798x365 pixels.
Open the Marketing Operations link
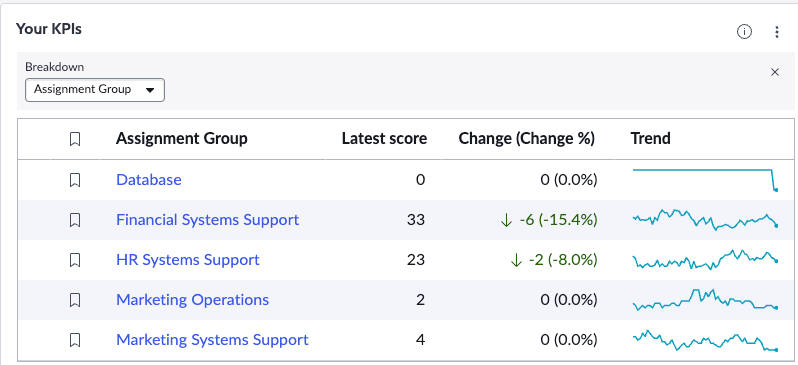click(192, 300)
